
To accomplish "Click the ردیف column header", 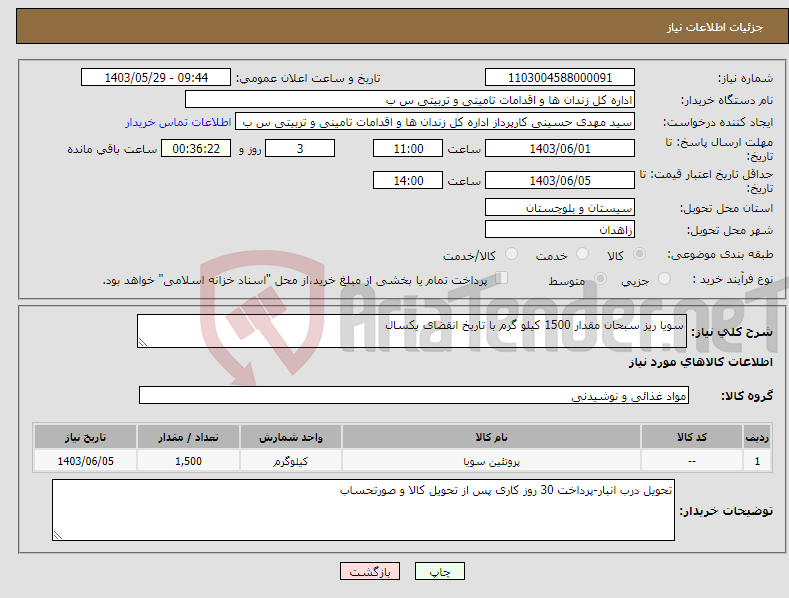I will (x=757, y=437).
